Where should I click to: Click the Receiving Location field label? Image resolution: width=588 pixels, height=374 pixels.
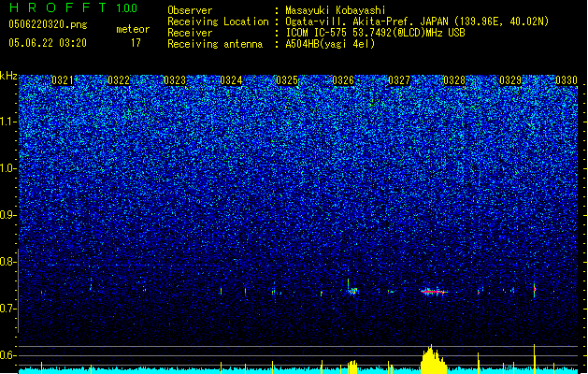(218, 22)
